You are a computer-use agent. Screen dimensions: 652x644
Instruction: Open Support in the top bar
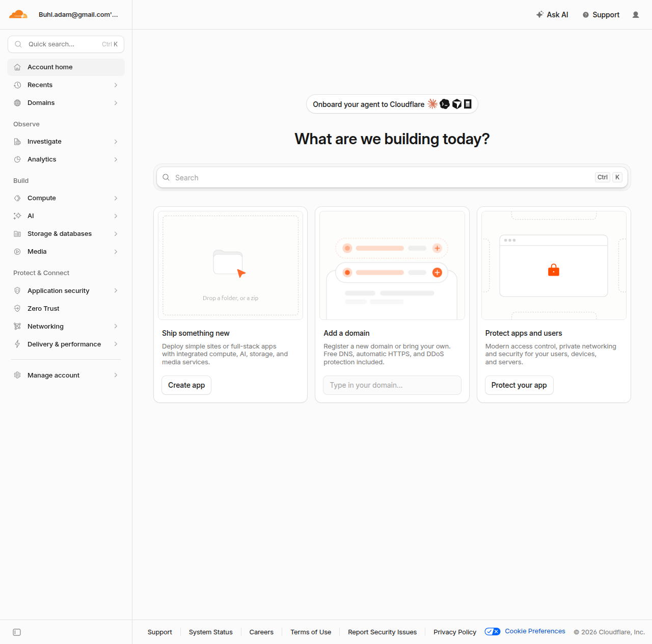click(x=601, y=15)
